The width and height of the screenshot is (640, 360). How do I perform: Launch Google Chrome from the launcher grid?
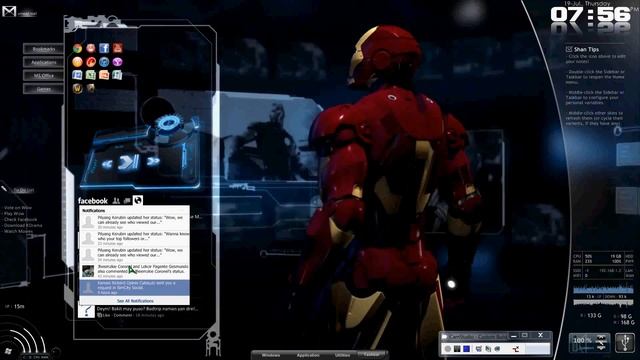(77, 48)
